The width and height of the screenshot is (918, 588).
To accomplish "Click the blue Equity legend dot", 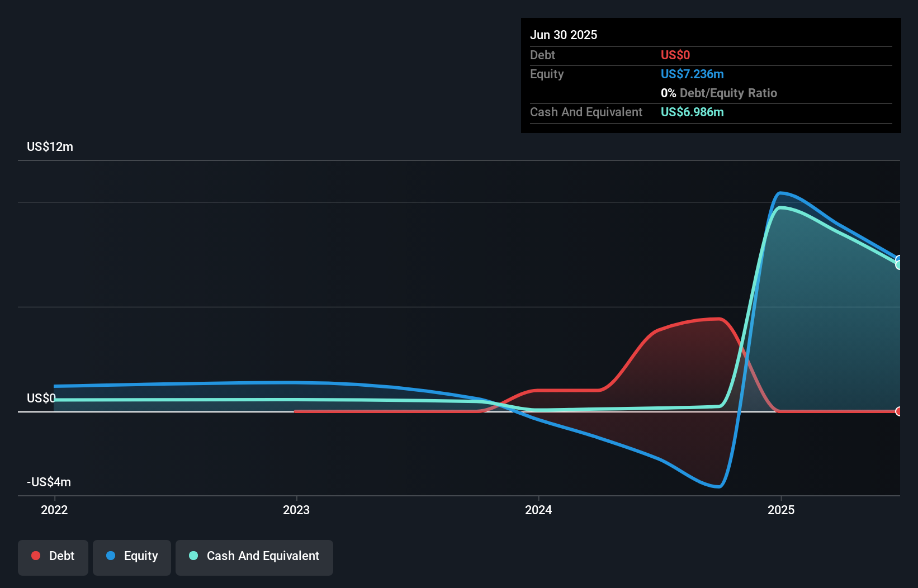I will [x=112, y=556].
